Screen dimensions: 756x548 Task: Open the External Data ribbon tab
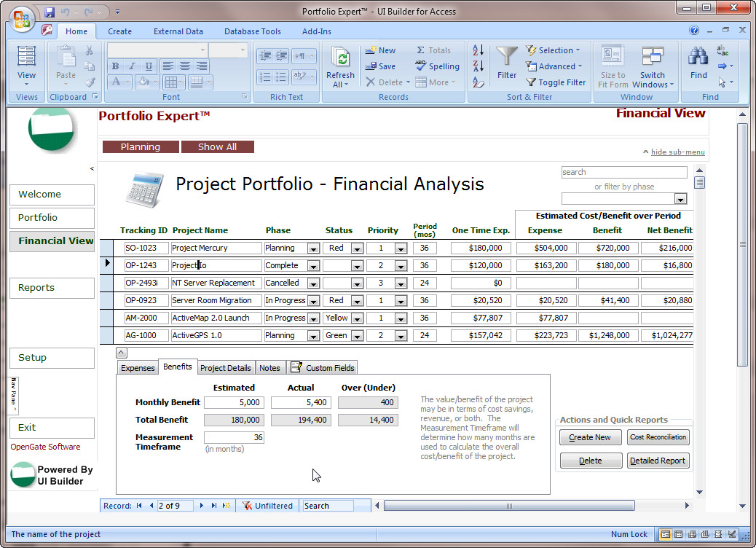pyautogui.click(x=178, y=31)
